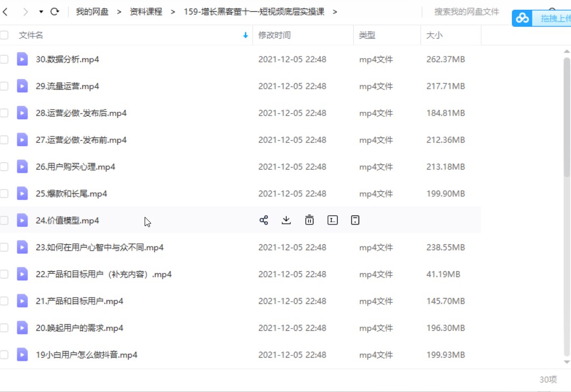This screenshot has height=392, width=571.
Task: Tick the select-all checkbox in the header
Action: [x=4, y=35]
